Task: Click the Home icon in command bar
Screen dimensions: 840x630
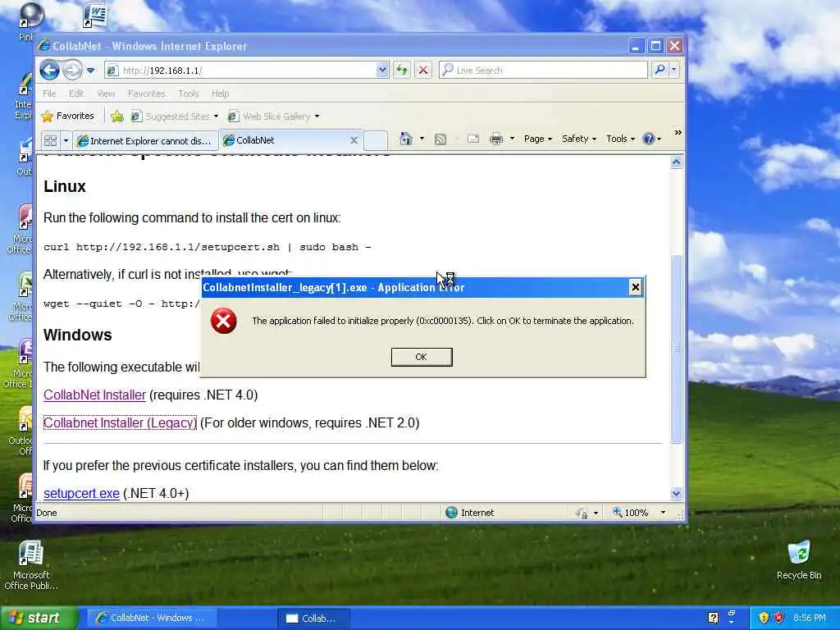Action: pos(406,139)
